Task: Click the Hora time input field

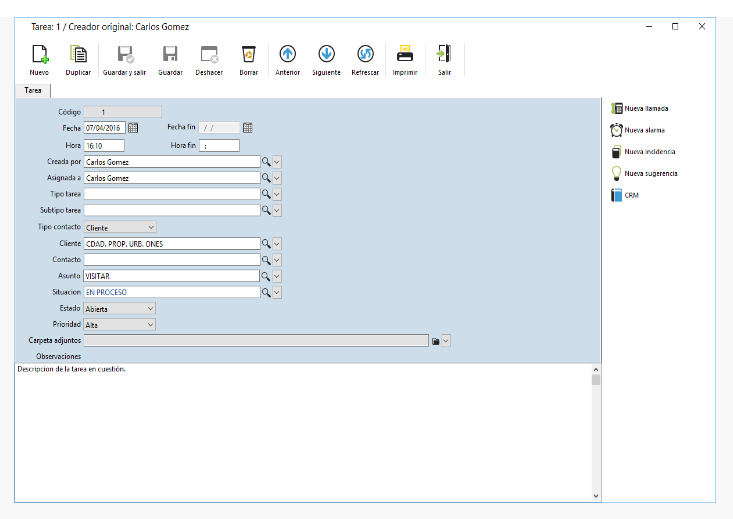Action: point(104,146)
